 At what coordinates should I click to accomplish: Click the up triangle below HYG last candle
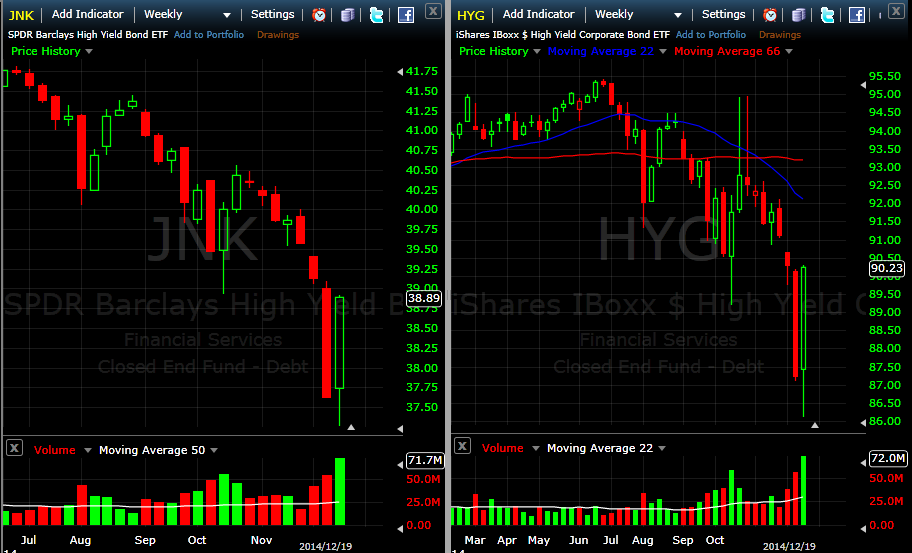coord(815,426)
